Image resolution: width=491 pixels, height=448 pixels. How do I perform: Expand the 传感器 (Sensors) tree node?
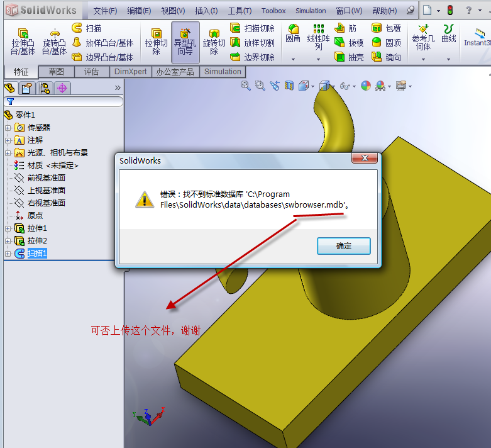8,128
